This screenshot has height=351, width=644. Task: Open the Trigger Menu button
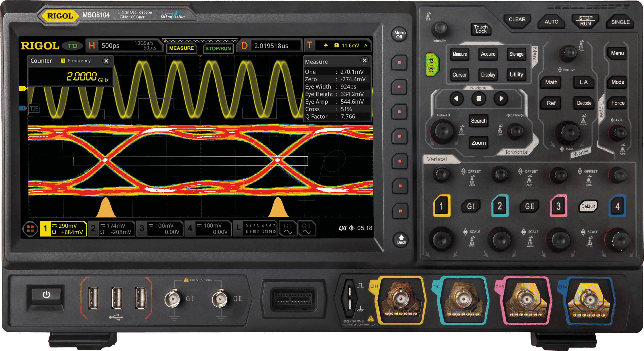click(617, 53)
